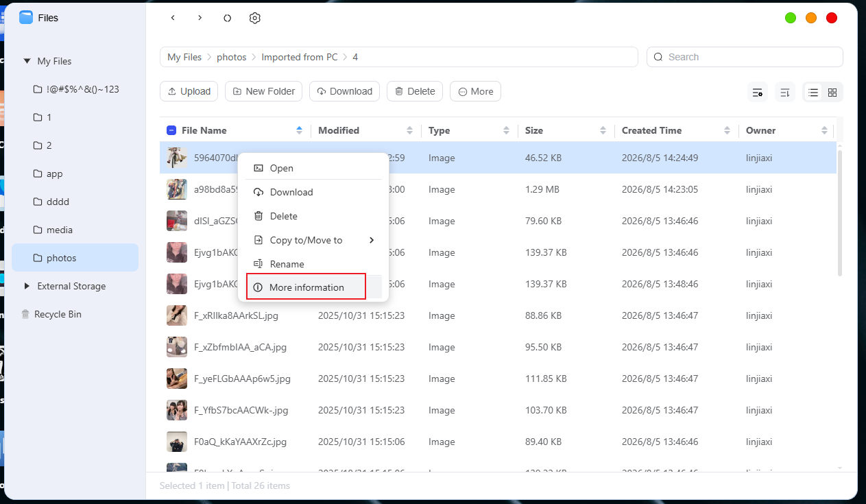Open the sort order icon
This screenshot has height=504, width=866.
click(785, 92)
